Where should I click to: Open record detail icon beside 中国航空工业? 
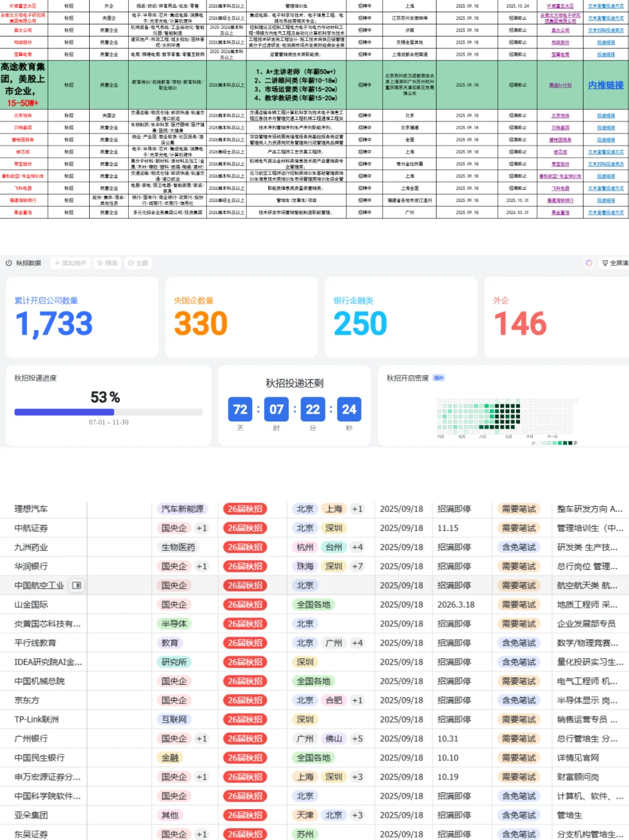76,585
